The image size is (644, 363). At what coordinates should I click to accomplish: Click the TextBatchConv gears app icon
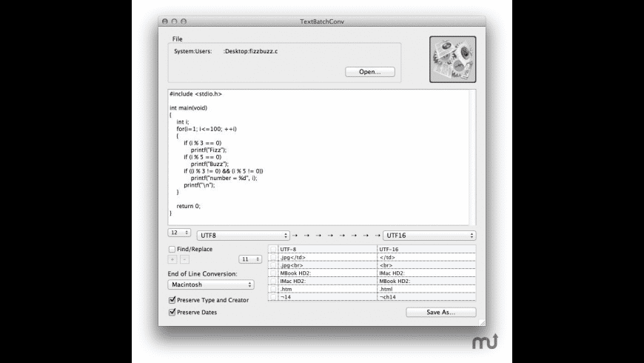452,59
